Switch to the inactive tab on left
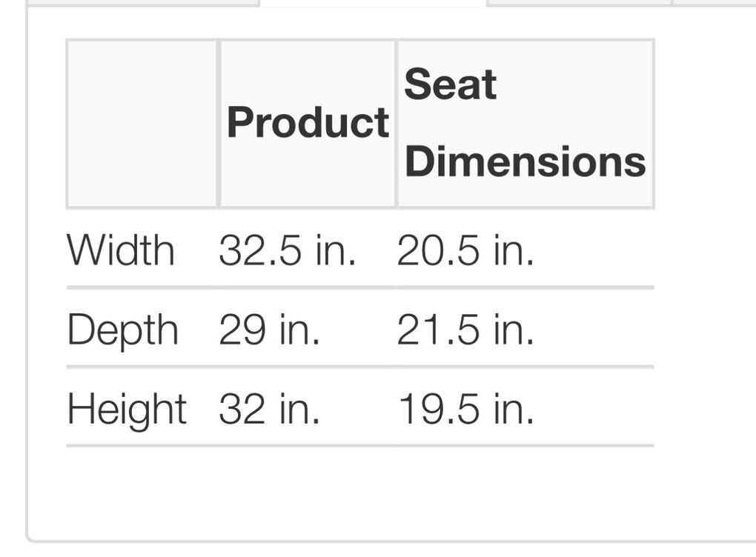This screenshot has width=756, height=557. click(141, 2)
